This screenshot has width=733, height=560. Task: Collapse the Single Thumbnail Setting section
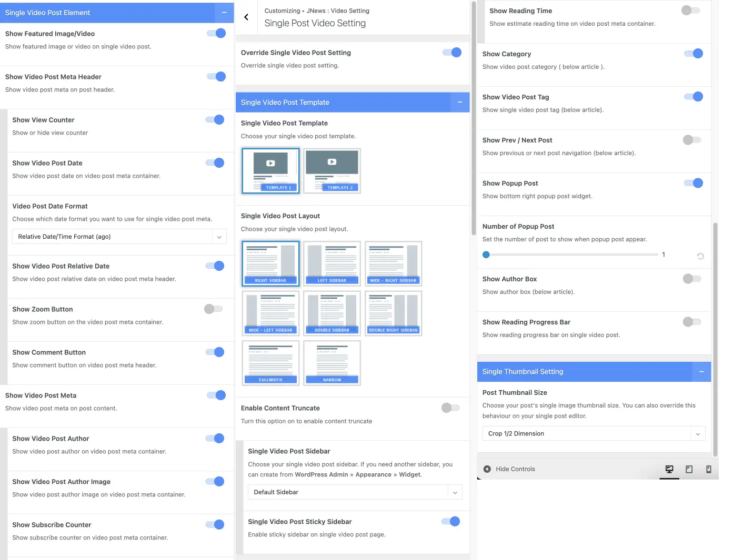tap(701, 372)
